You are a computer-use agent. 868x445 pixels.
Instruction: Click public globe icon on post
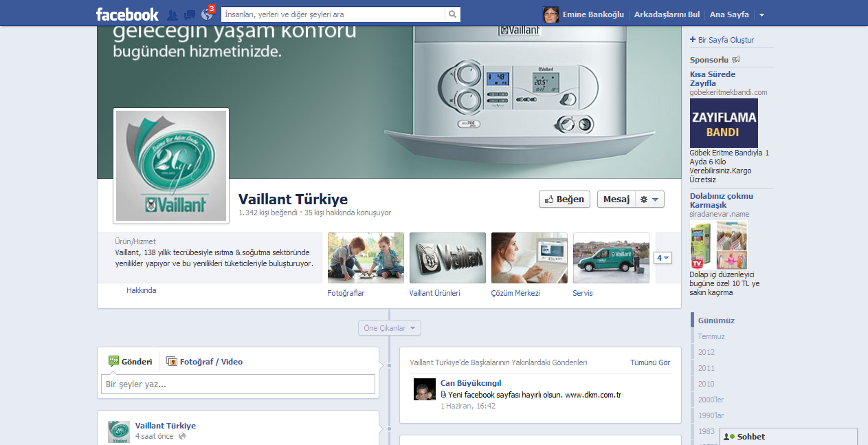click(x=182, y=436)
